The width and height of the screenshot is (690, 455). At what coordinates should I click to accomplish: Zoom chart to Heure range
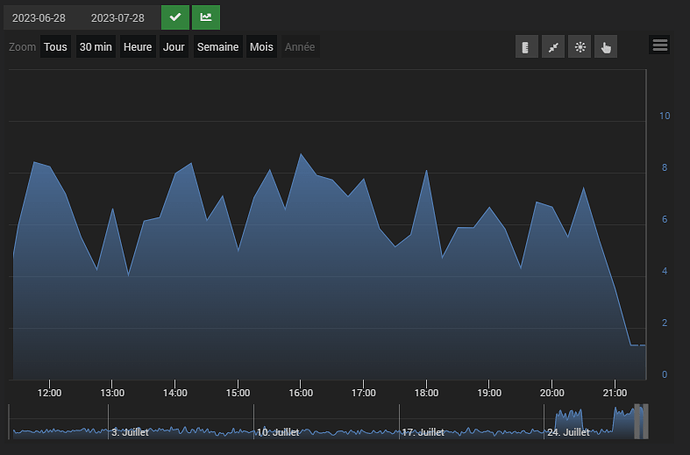137,47
